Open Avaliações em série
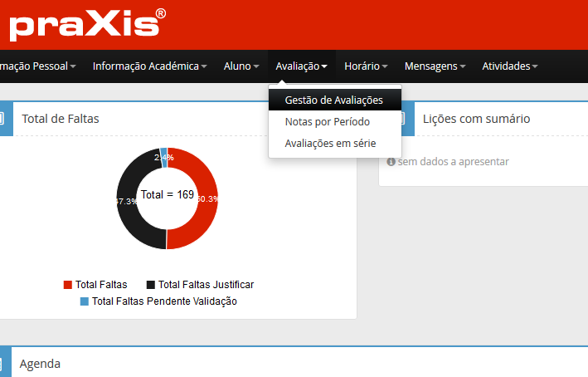 [330, 144]
